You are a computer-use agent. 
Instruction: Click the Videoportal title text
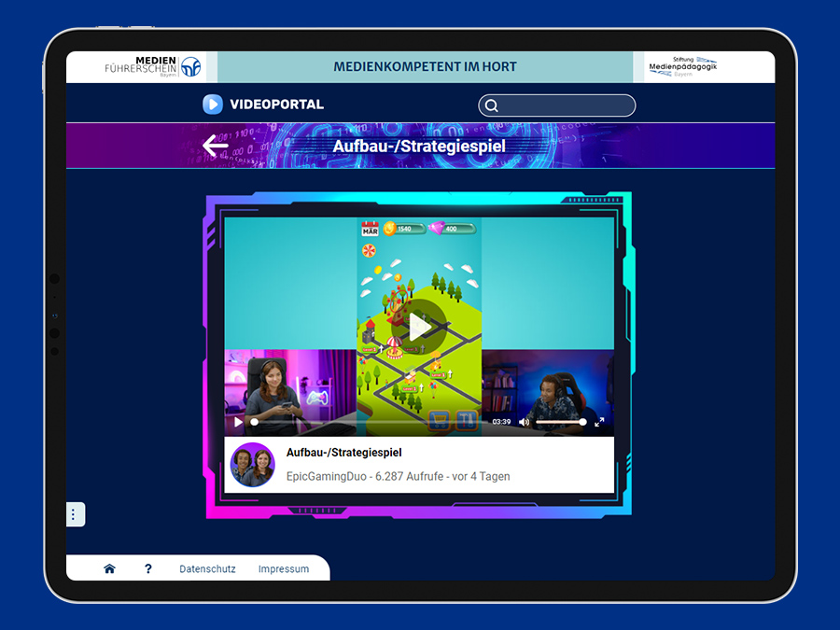tap(276, 105)
